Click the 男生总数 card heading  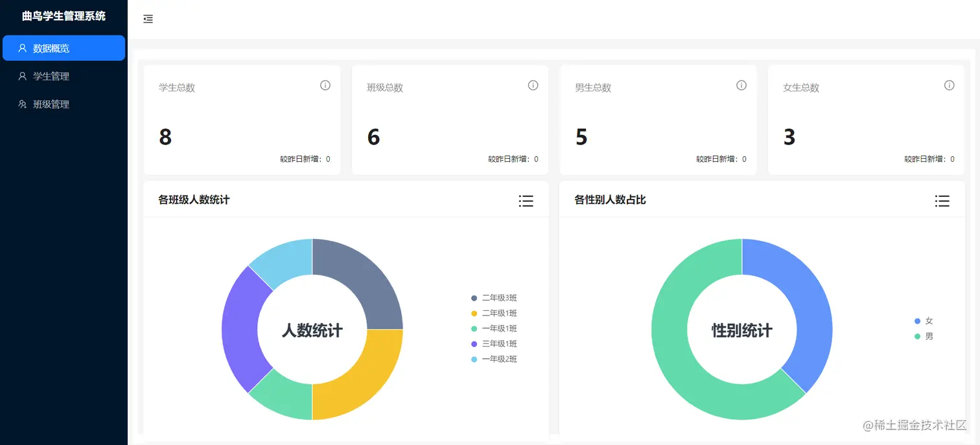pos(593,87)
